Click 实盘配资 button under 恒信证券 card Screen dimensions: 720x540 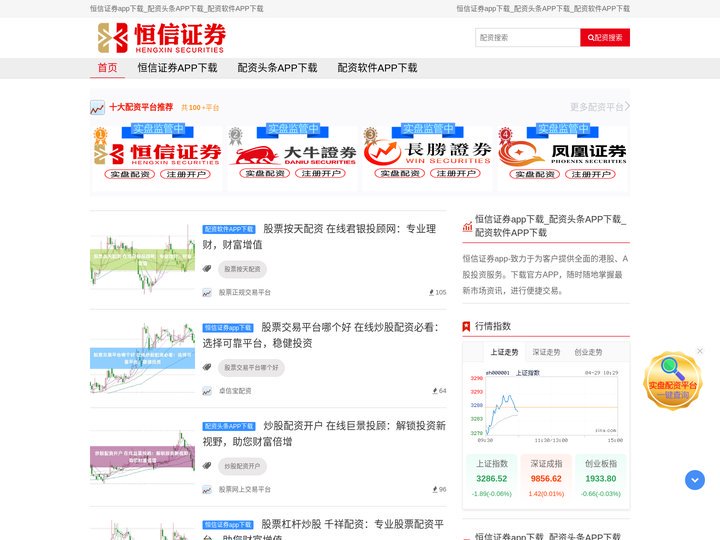[130, 174]
